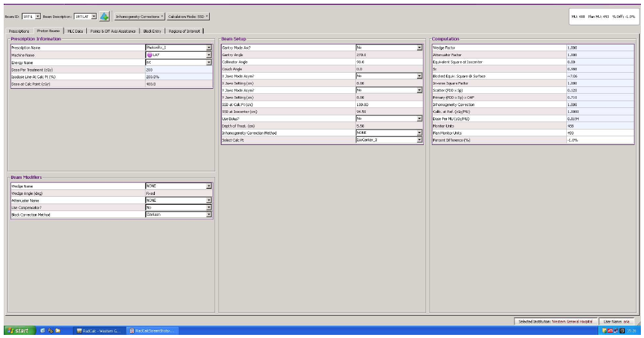Image resolution: width=644 pixels, height=338 pixels.
Task: Click the Sc value 0.988
Action: tap(600, 69)
